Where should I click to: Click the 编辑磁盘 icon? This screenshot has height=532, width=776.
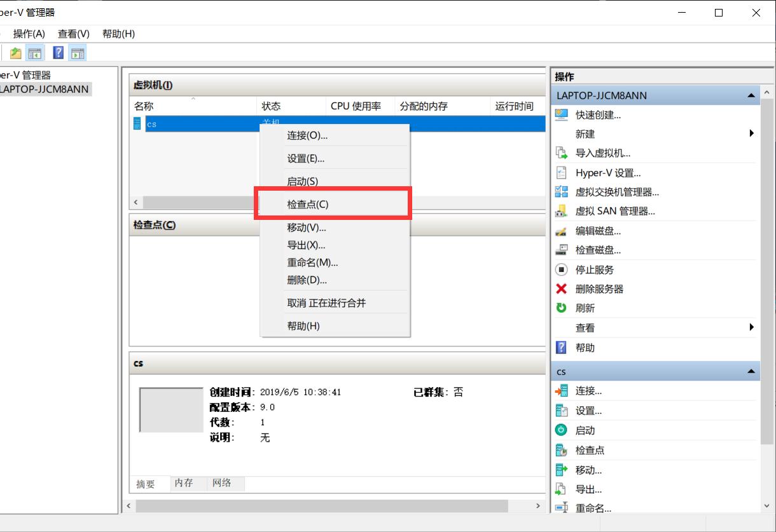pos(561,231)
